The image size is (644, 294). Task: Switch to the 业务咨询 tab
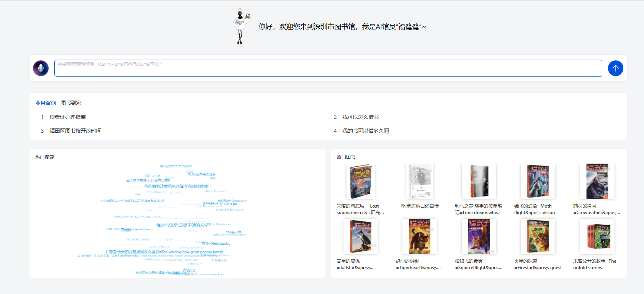46,103
